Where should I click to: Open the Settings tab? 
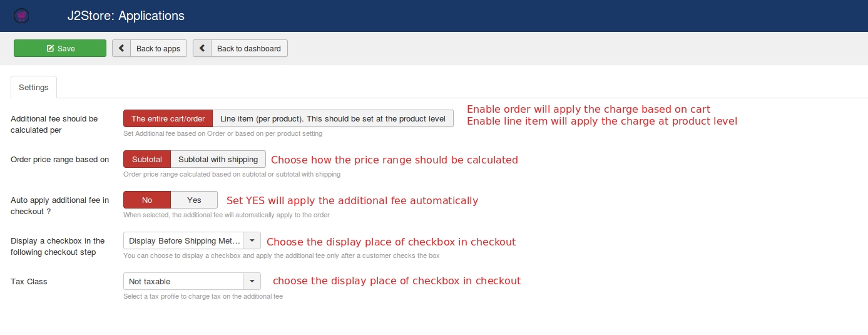click(34, 88)
